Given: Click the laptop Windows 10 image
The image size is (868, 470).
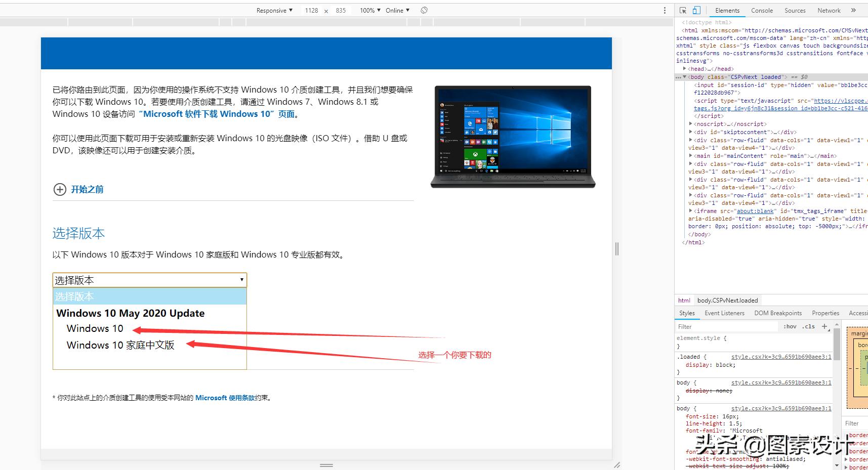Looking at the screenshot, I should tap(513, 137).
